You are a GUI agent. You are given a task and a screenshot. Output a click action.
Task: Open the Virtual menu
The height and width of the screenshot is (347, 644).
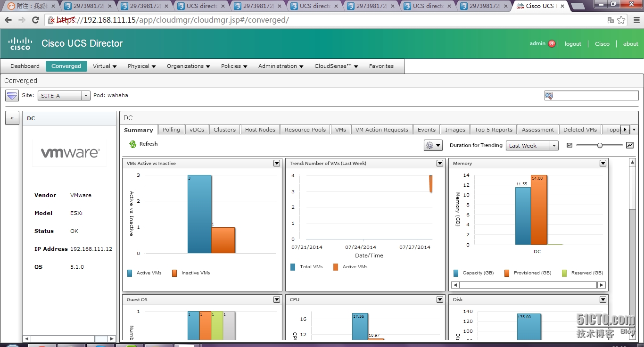coord(105,66)
